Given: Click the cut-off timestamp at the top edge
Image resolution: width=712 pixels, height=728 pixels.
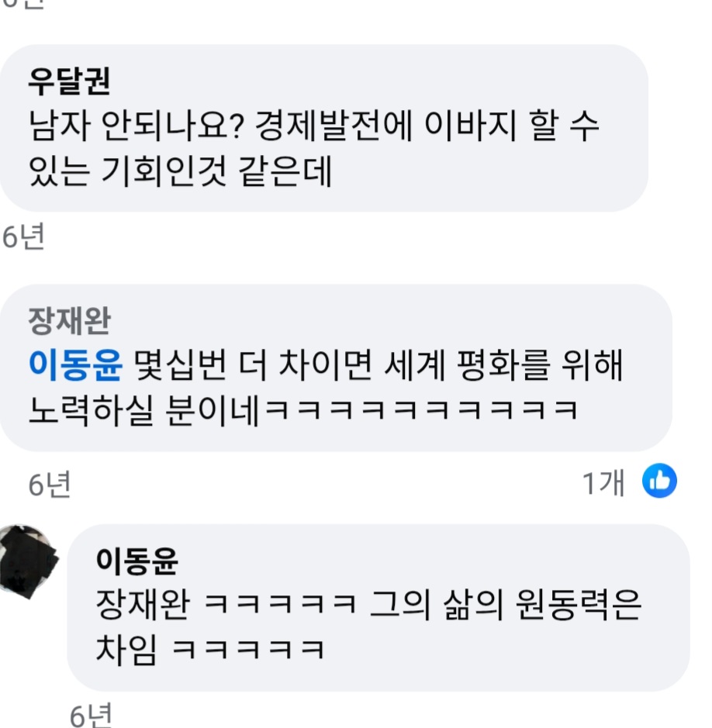Looking at the screenshot, I should coord(23,4).
